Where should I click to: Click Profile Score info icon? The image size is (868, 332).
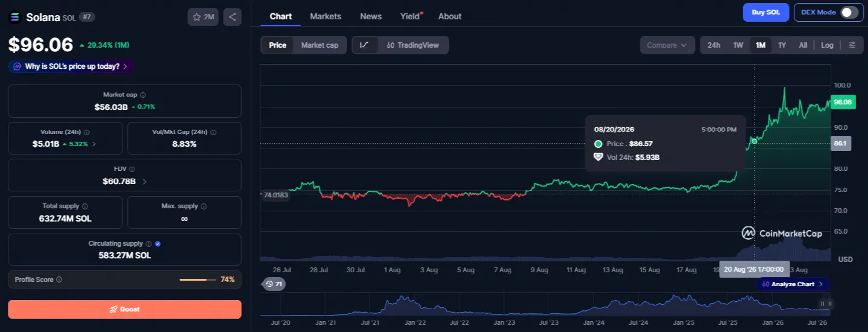click(x=59, y=279)
